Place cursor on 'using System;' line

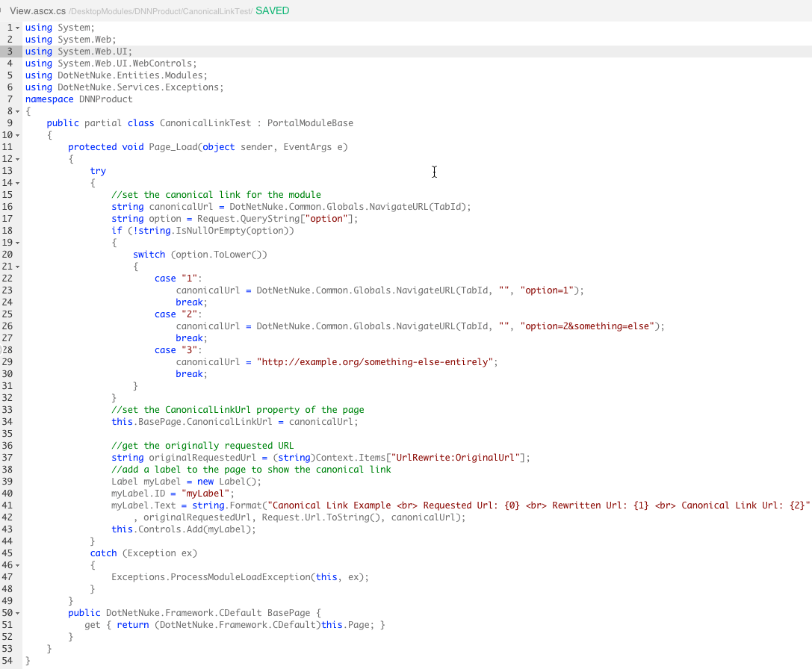pyautogui.click(x=60, y=28)
